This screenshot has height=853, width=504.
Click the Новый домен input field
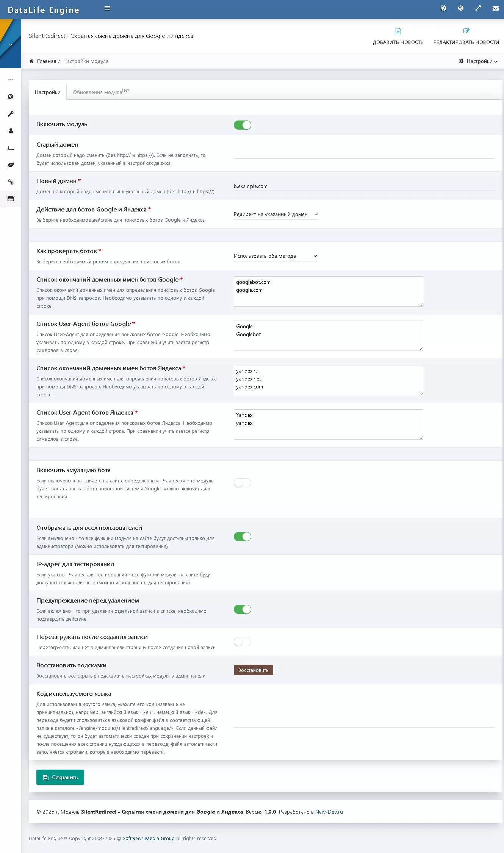(364, 186)
